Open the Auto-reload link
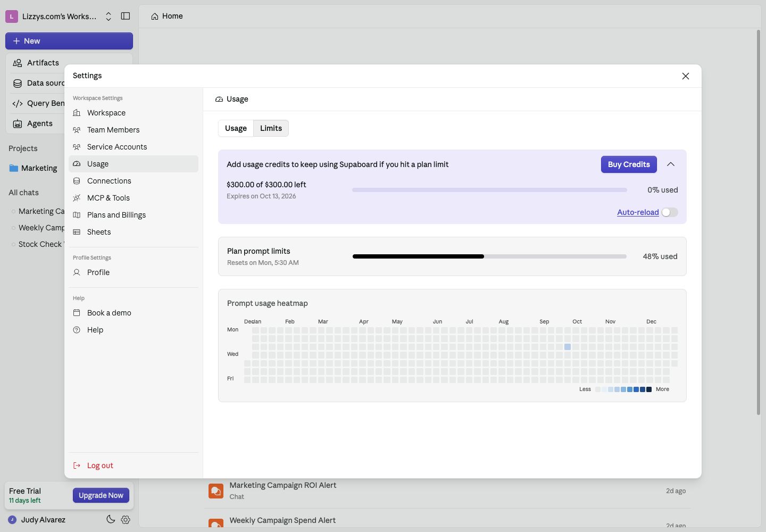This screenshot has width=766, height=532. click(x=638, y=212)
